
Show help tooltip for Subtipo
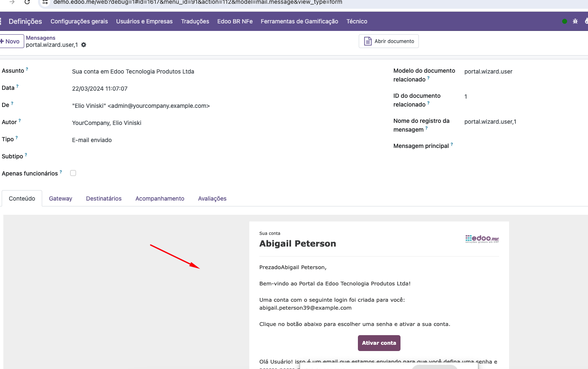coord(26,155)
